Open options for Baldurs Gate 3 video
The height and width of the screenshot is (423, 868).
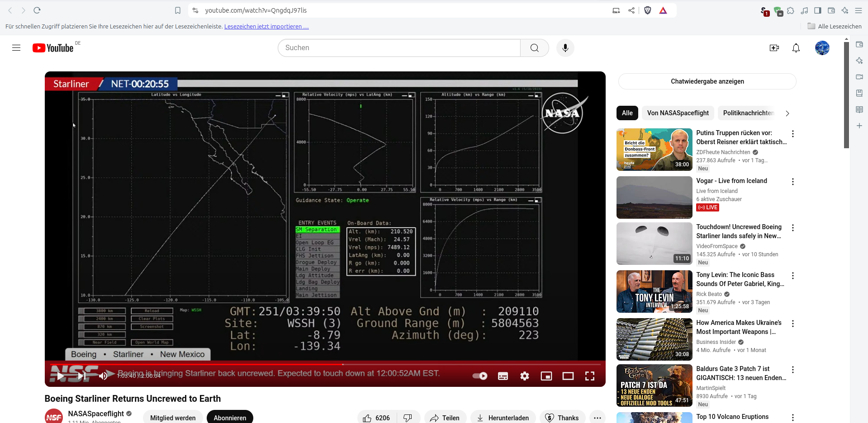(792, 370)
